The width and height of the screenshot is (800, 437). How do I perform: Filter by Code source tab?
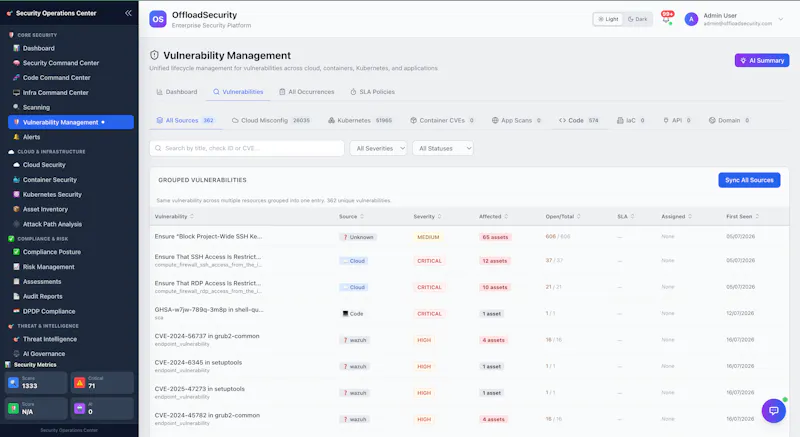pos(579,120)
